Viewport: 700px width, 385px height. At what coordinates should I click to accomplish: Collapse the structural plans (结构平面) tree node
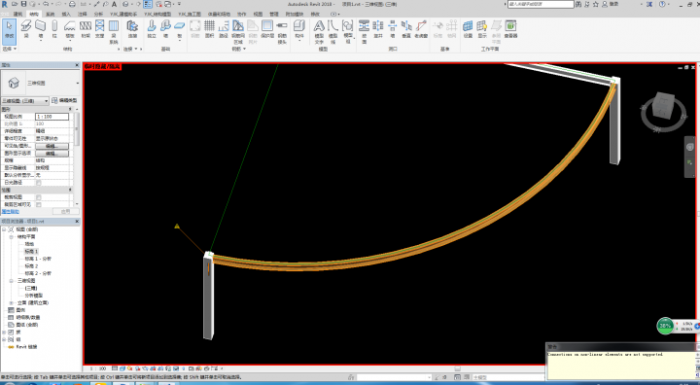pos(11,237)
